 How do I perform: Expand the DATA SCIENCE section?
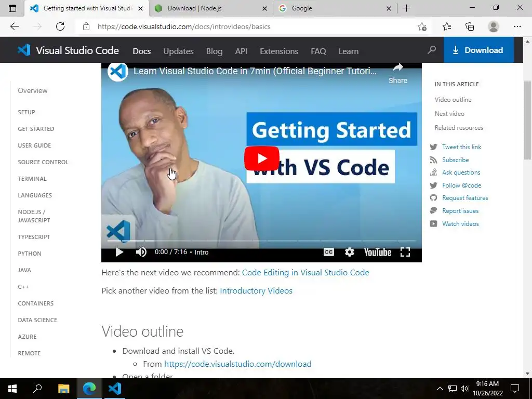coord(37,320)
